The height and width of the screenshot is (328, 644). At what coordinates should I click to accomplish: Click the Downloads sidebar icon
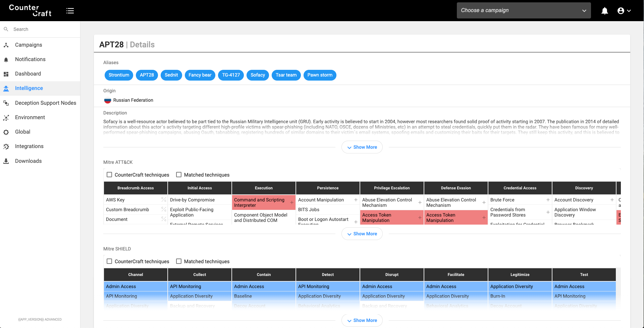pos(6,161)
